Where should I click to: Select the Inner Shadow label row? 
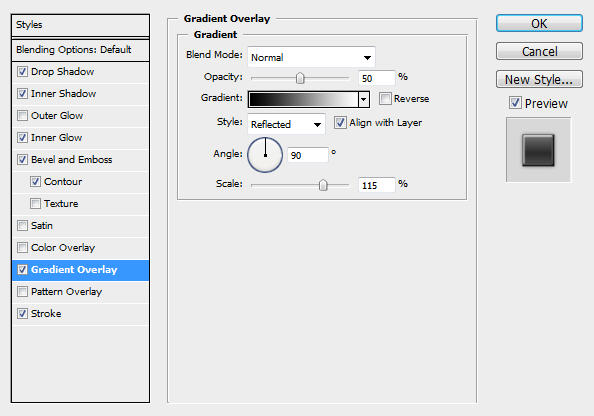tap(80, 94)
